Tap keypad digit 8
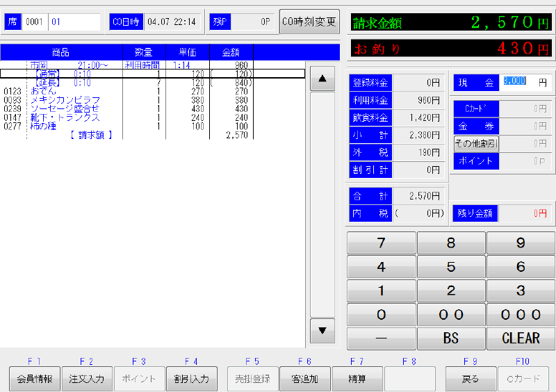556x392 pixels. [x=451, y=243]
